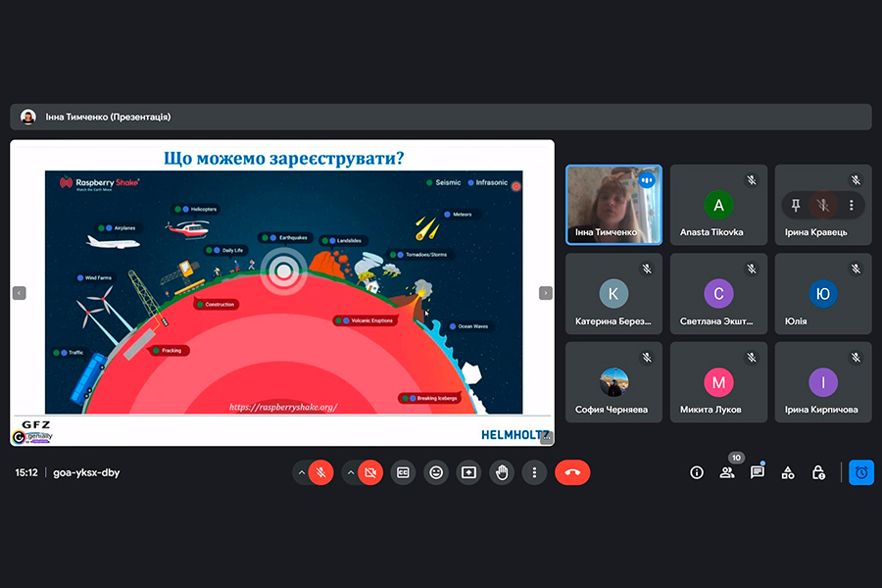
Task: Click presenter avatar in presentation header
Action: pos(28,117)
